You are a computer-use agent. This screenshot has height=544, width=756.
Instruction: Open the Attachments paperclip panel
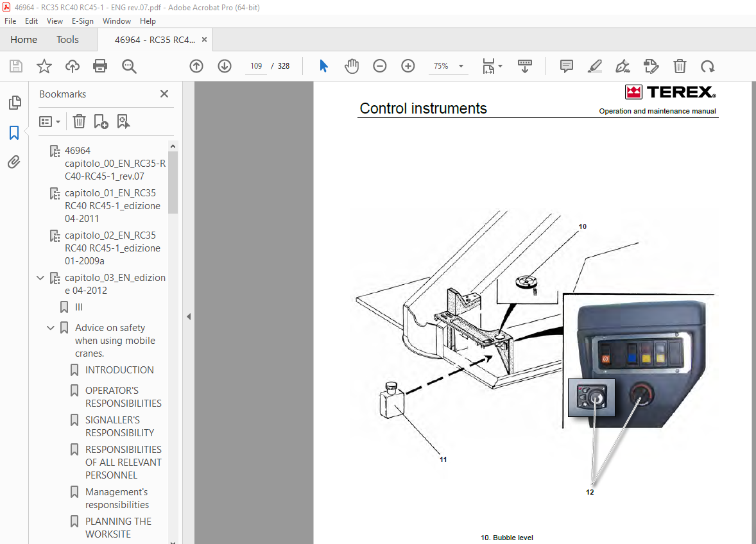pos(14,162)
